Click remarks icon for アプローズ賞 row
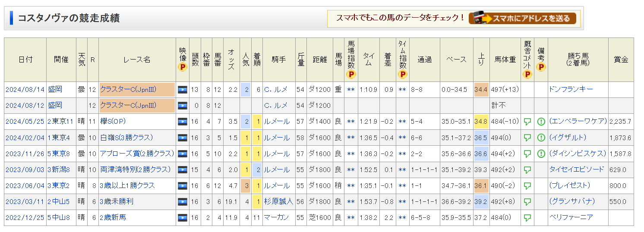644x232 pixels. pos(541,154)
